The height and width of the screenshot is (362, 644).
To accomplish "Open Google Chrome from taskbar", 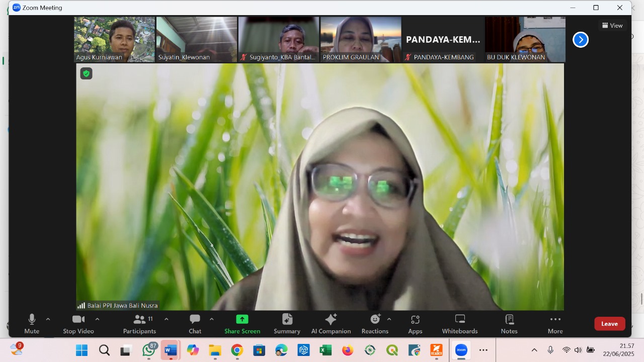I will [x=237, y=350].
